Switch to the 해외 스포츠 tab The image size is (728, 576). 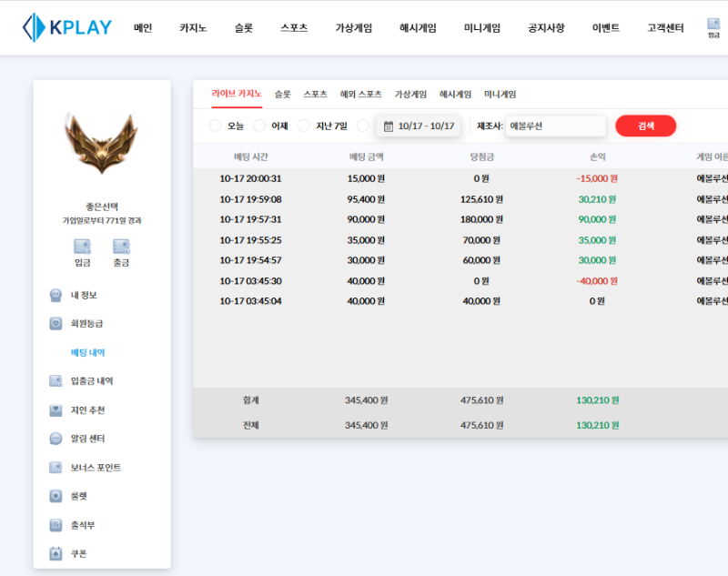(x=360, y=94)
